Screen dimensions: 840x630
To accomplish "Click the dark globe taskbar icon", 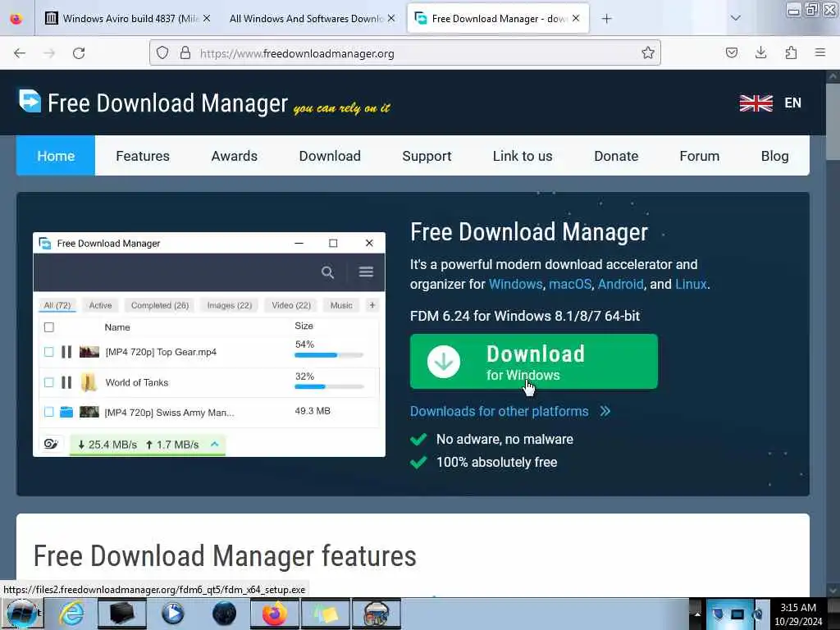I will tap(224, 614).
